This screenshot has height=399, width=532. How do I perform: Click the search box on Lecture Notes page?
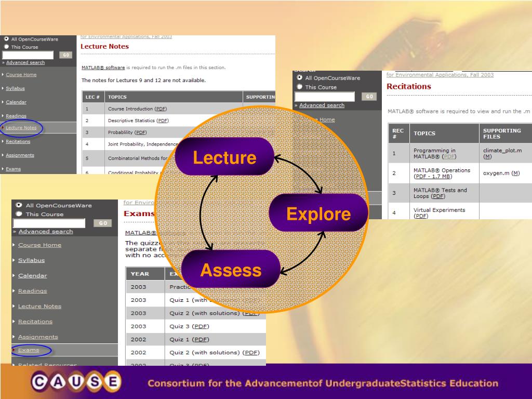pyautogui.click(x=28, y=55)
